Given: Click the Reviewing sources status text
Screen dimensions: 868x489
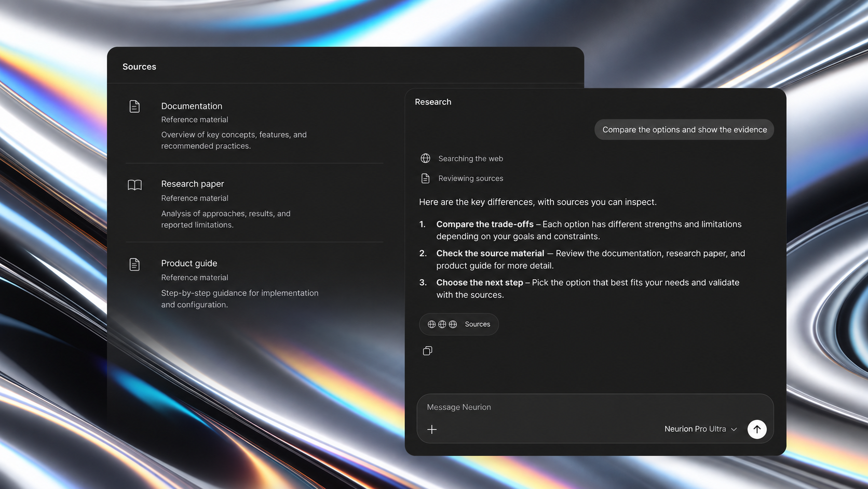Looking at the screenshot, I should click(x=471, y=178).
